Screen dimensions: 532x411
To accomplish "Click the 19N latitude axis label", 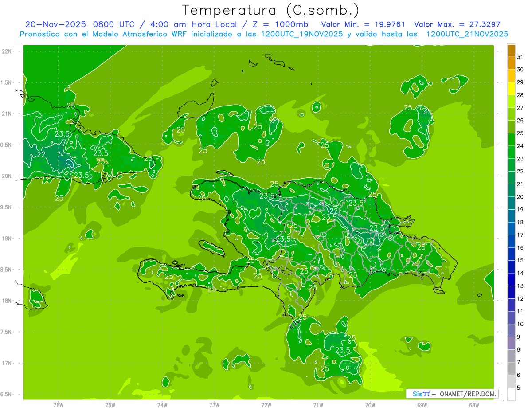I will pos(7,238).
